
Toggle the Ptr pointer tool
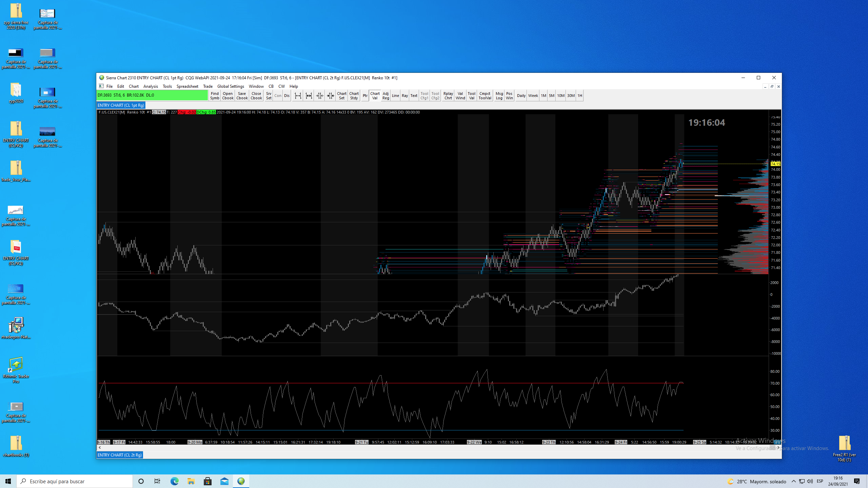click(x=365, y=96)
